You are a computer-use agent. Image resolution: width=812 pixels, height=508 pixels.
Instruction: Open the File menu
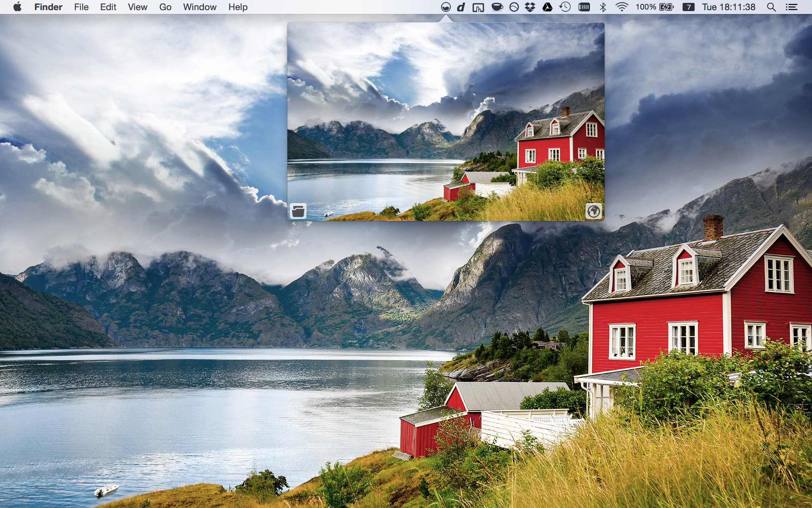(x=81, y=7)
